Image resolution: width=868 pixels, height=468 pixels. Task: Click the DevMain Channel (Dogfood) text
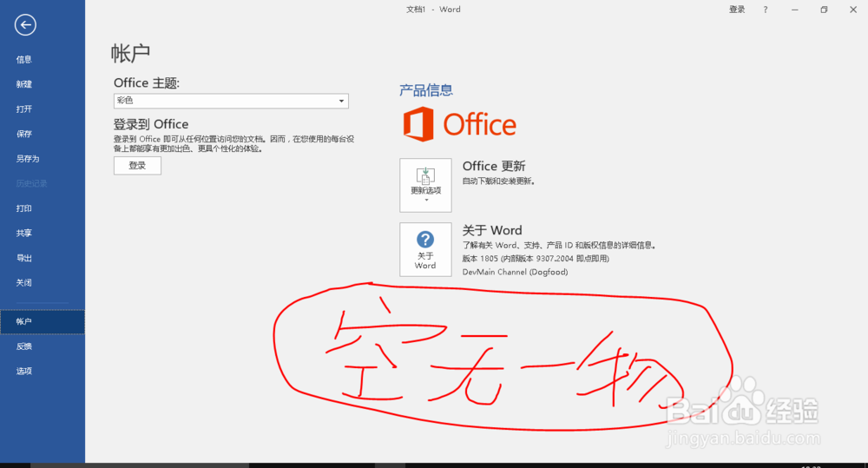[x=516, y=272]
